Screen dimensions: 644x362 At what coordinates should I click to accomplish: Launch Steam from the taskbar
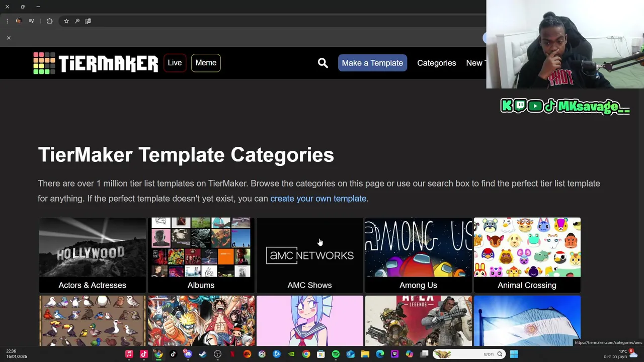tap(202, 354)
